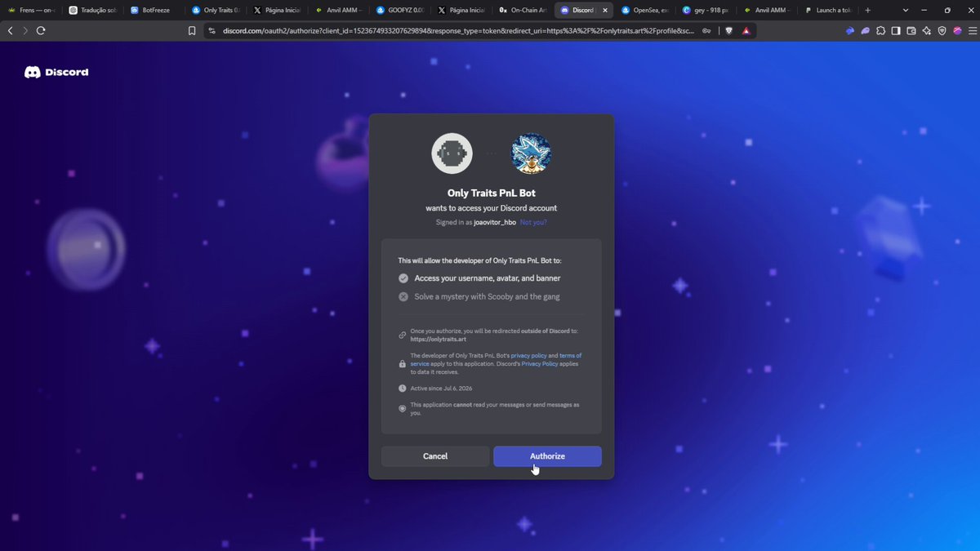Click the 'https://onlytraits.art' redirect text
The width and height of the screenshot is (980, 551).
438,339
